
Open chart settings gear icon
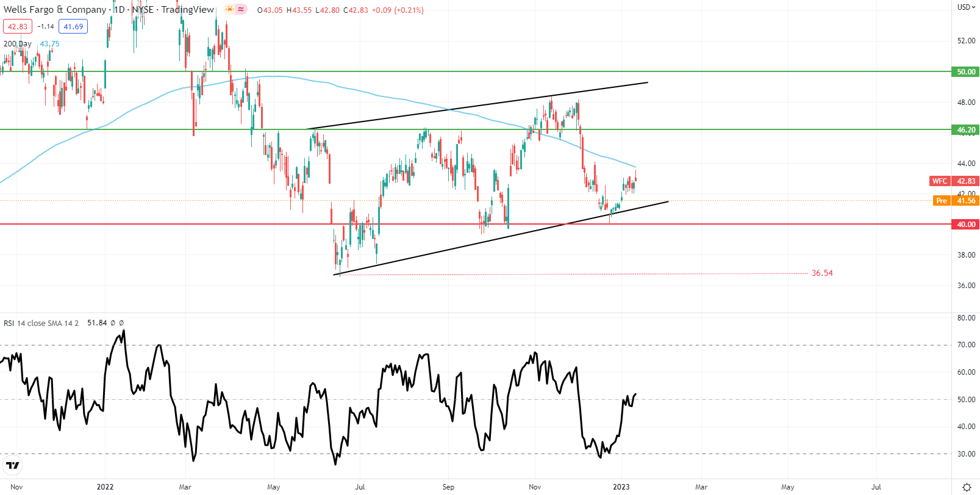click(x=967, y=487)
